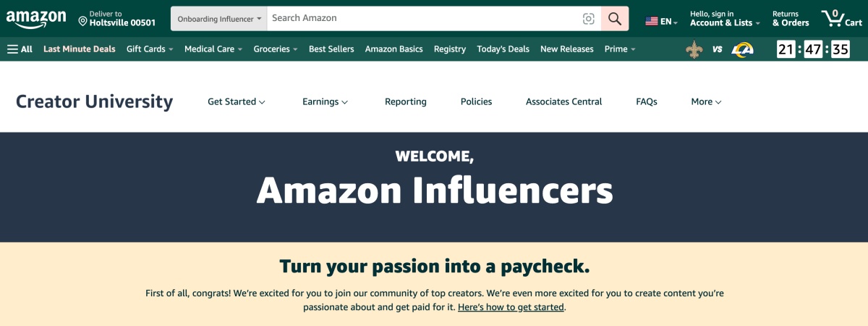Select Associates Central in the navigation
This screenshot has width=868, height=326.
[563, 102]
